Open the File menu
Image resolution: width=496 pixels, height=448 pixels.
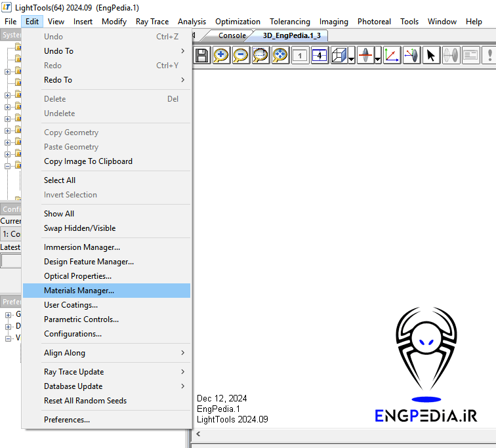[10, 22]
